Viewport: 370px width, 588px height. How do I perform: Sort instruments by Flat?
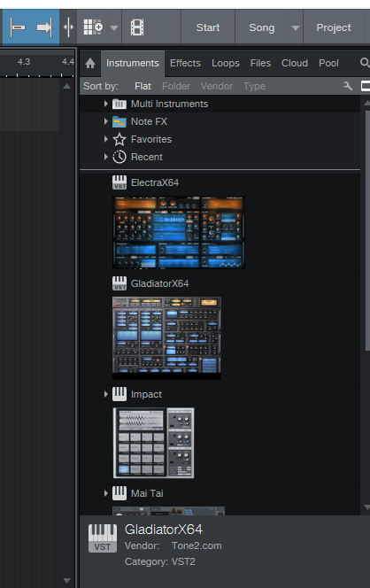click(x=143, y=86)
